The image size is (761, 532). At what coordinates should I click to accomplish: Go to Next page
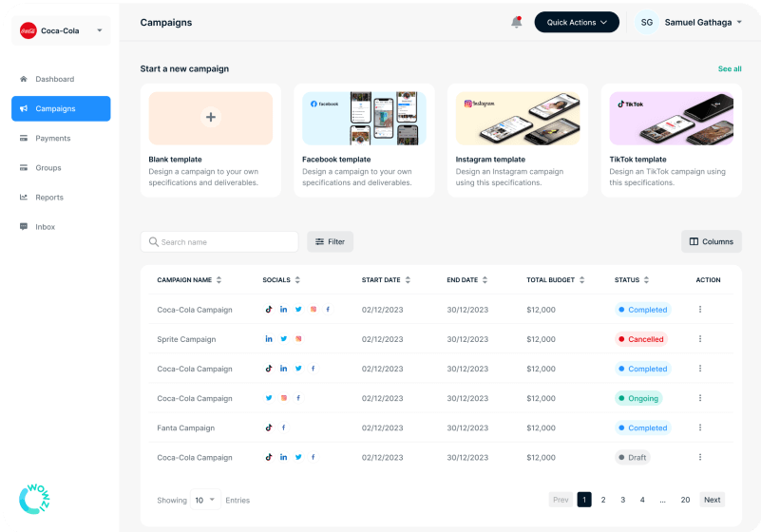[x=712, y=500]
